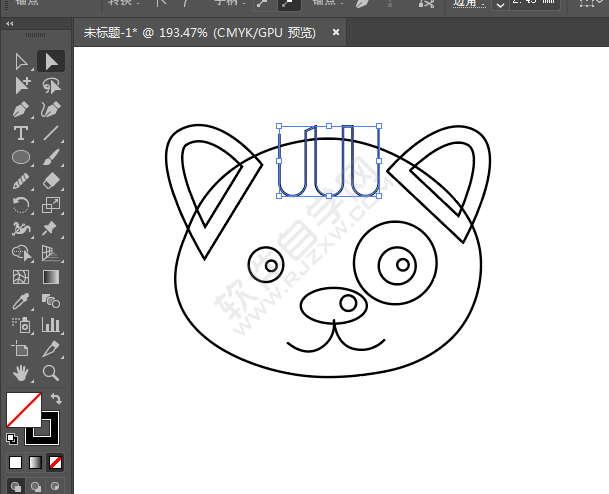Pick the Ellipse shape tool
609x494 pixels.
[21, 157]
